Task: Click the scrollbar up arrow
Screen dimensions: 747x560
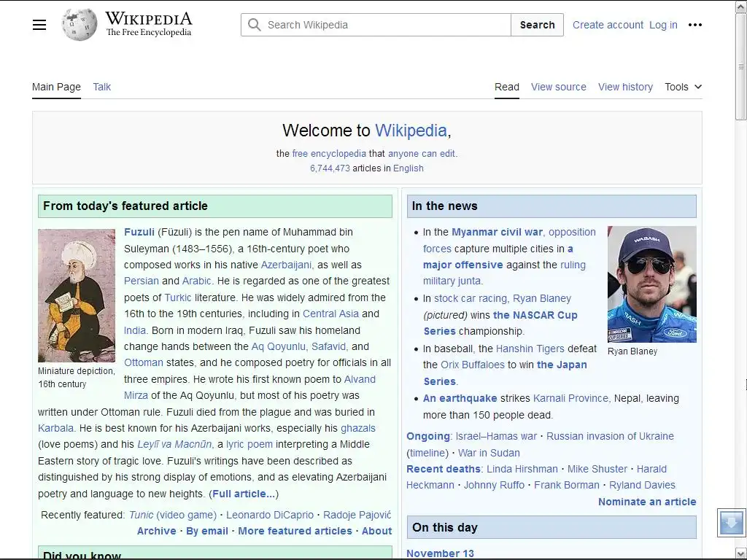Action: [x=741, y=7]
